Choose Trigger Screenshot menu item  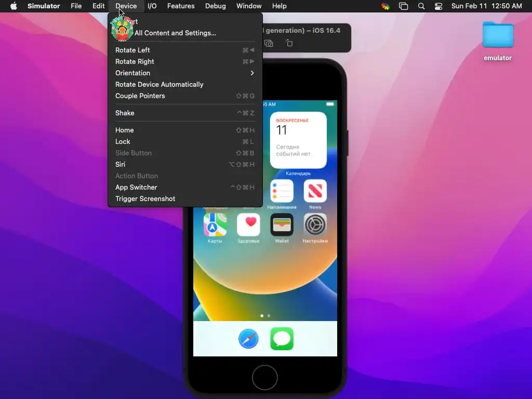point(185,199)
